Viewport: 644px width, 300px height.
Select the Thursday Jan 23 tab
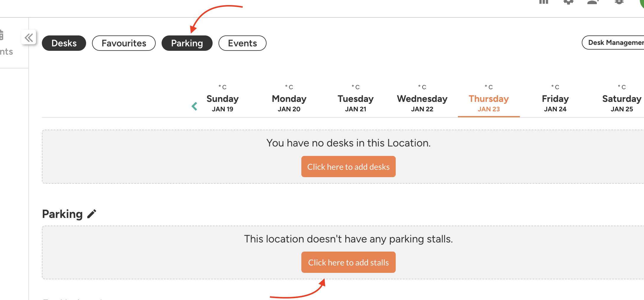click(489, 103)
